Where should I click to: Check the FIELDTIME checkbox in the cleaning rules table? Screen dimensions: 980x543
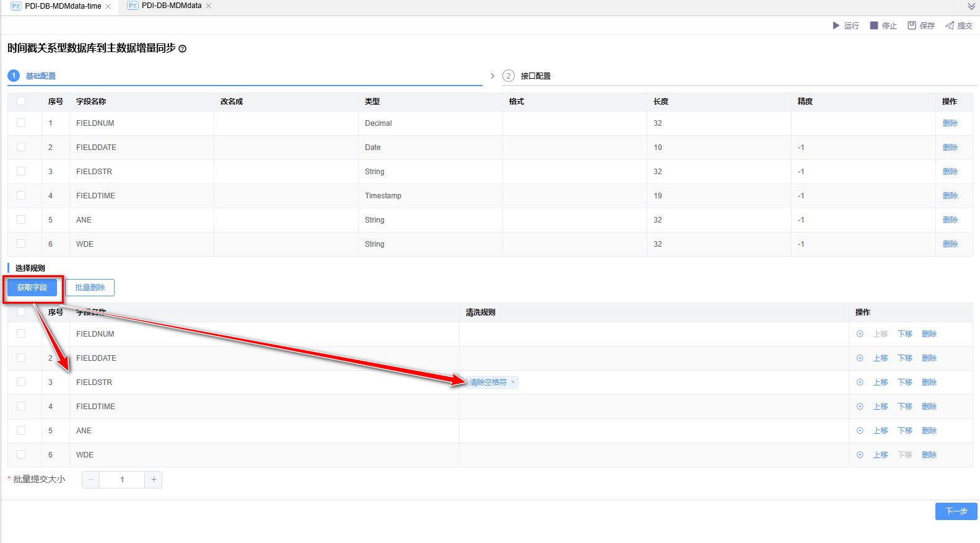point(21,406)
